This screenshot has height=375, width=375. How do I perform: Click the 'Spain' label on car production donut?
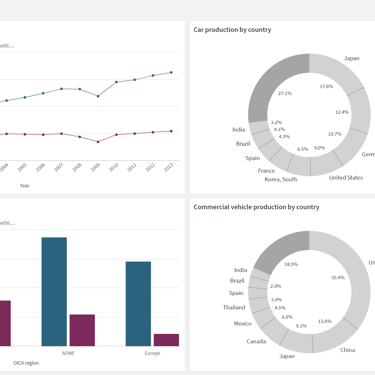(x=253, y=158)
